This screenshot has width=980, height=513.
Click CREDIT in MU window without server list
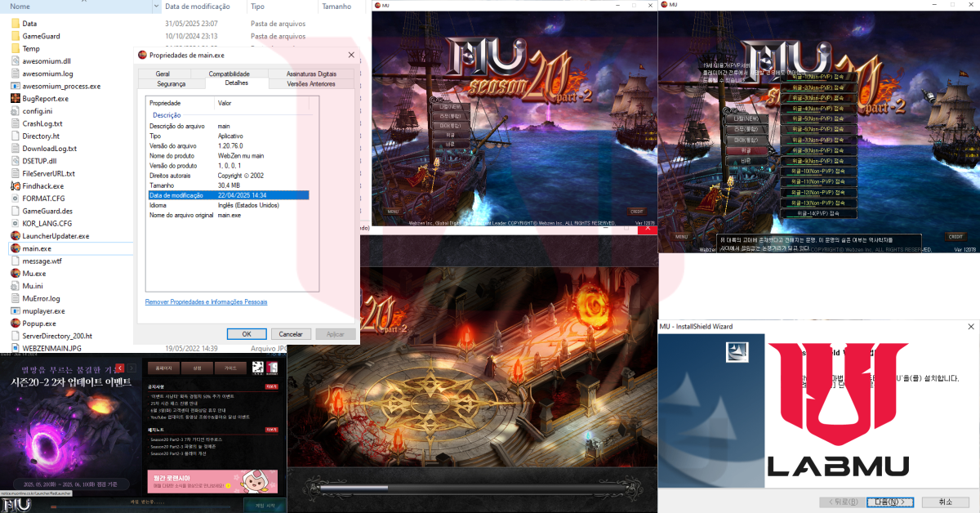[x=637, y=212]
